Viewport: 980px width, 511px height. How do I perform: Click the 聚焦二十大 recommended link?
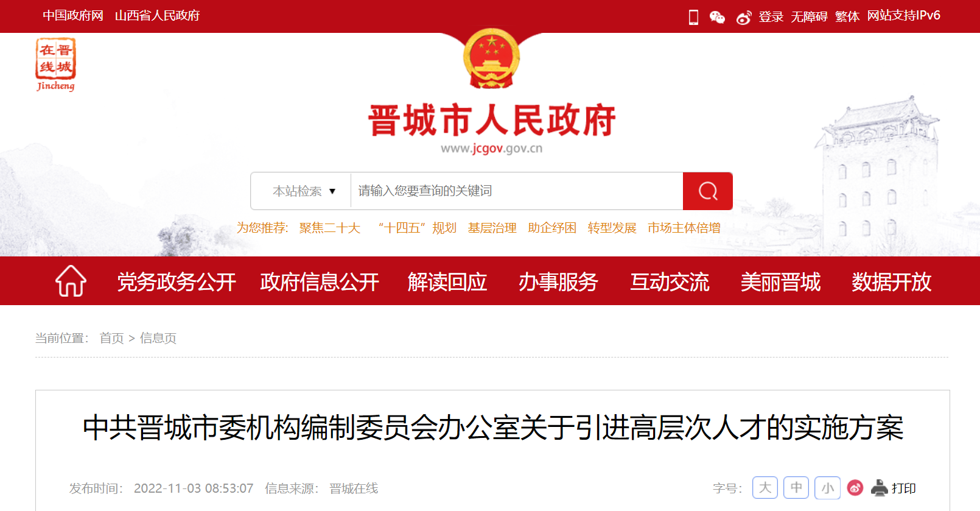coord(330,228)
